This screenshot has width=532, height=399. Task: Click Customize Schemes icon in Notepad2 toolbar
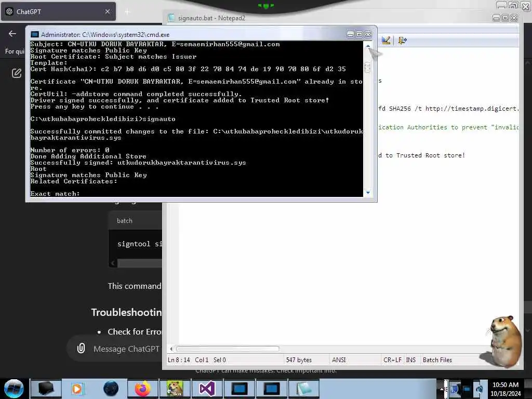click(386, 41)
